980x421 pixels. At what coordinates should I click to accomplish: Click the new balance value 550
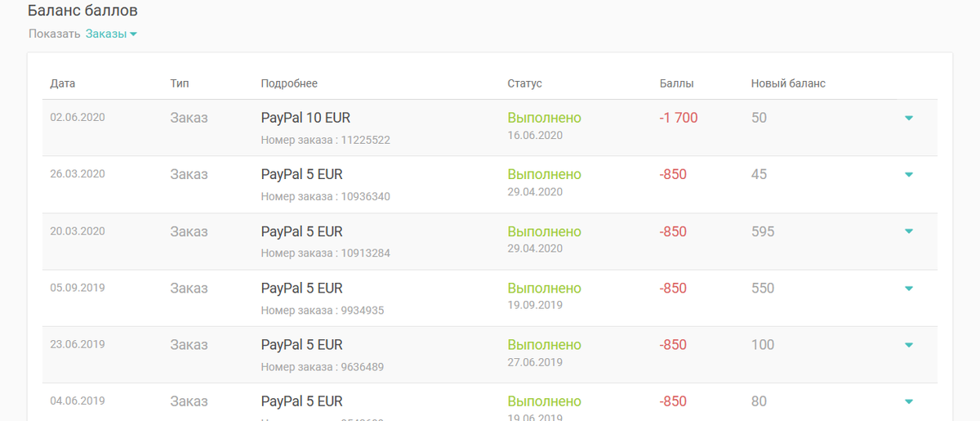pyautogui.click(x=763, y=288)
